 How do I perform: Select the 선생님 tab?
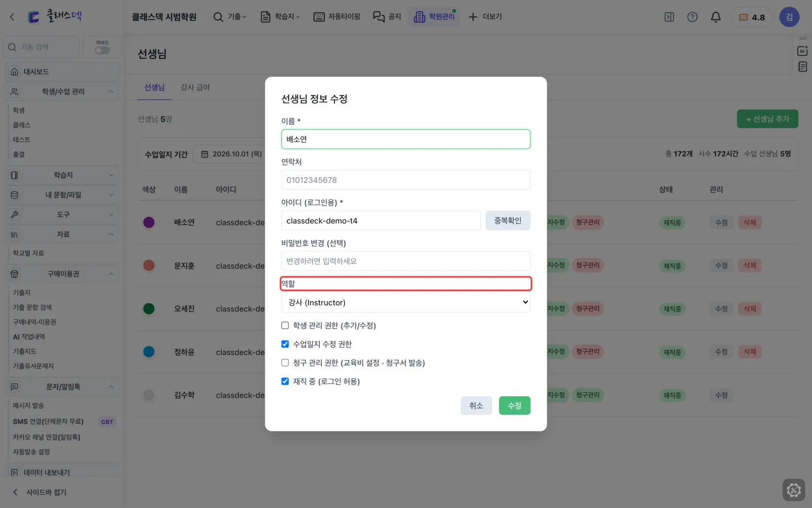(x=154, y=87)
